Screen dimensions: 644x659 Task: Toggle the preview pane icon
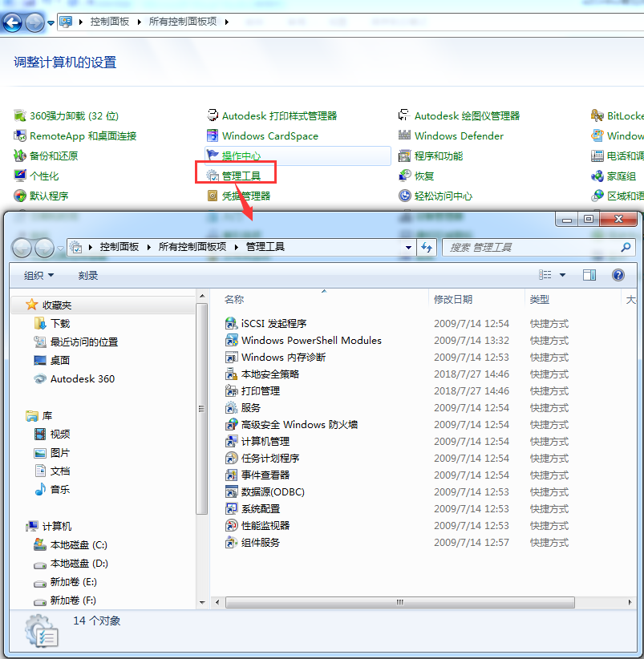tap(589, 275)
